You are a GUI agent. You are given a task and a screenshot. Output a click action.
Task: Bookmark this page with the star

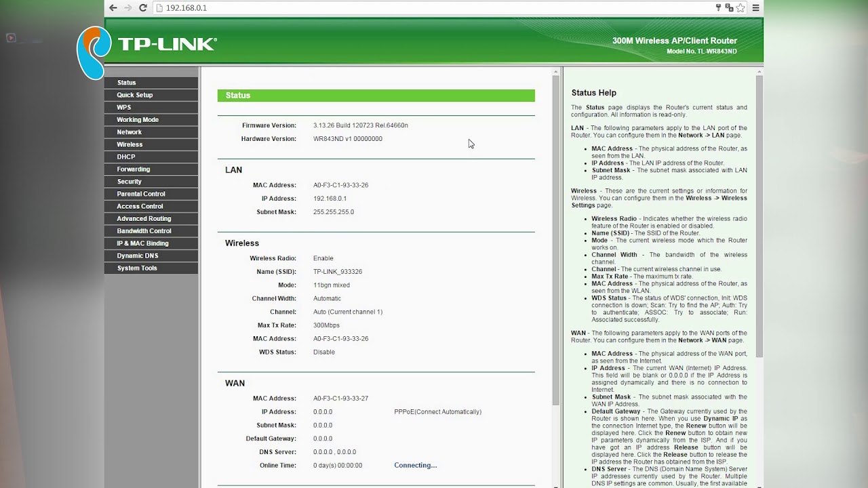pos(741,7)
